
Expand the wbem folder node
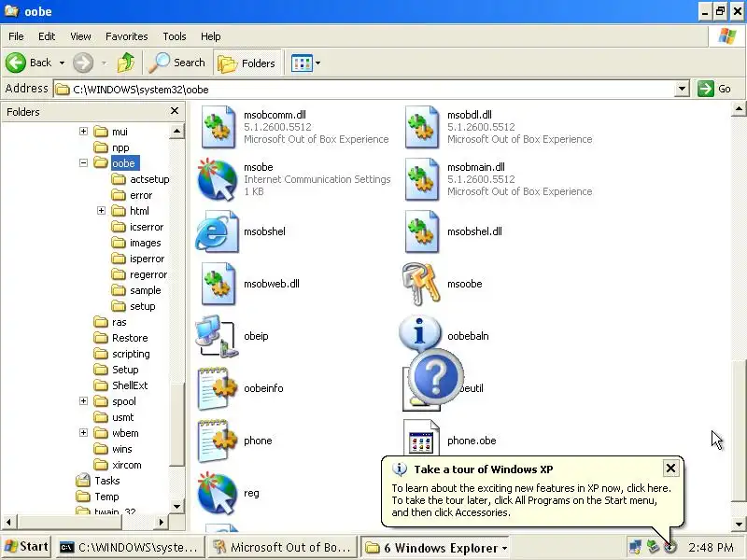point(83,433)
